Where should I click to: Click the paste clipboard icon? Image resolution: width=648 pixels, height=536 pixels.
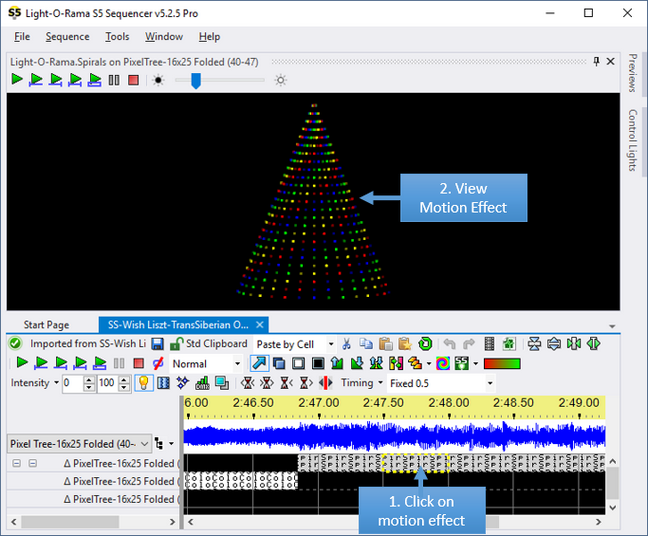coord(386,344)
